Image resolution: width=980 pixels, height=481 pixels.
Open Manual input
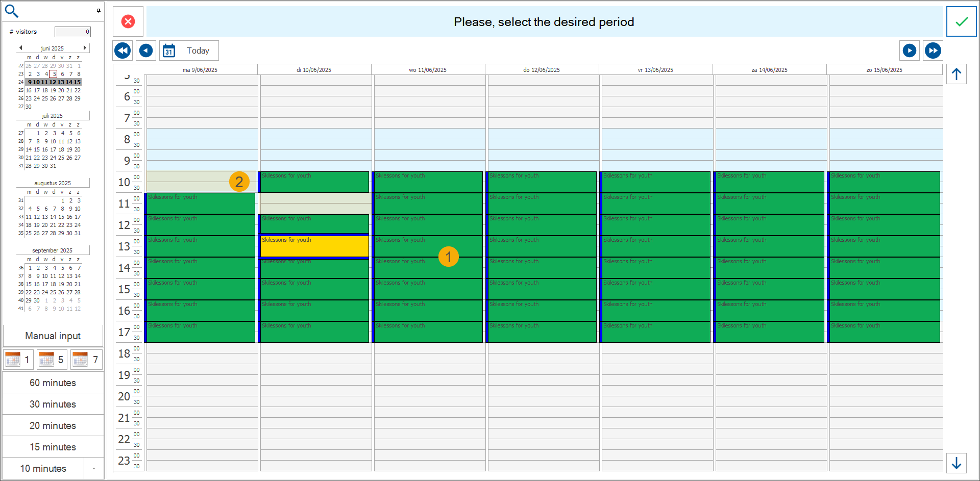[53, 336]
